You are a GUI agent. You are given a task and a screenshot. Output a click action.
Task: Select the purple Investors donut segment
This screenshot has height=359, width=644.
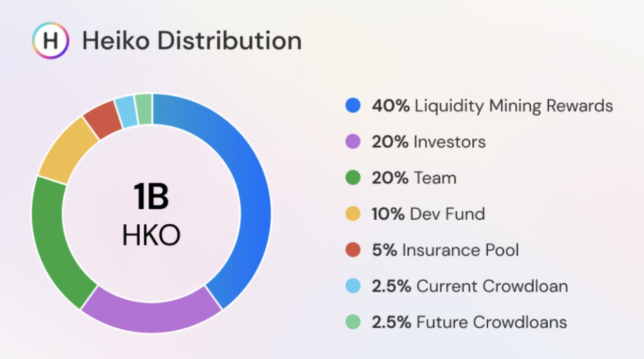tap(152, 316)
